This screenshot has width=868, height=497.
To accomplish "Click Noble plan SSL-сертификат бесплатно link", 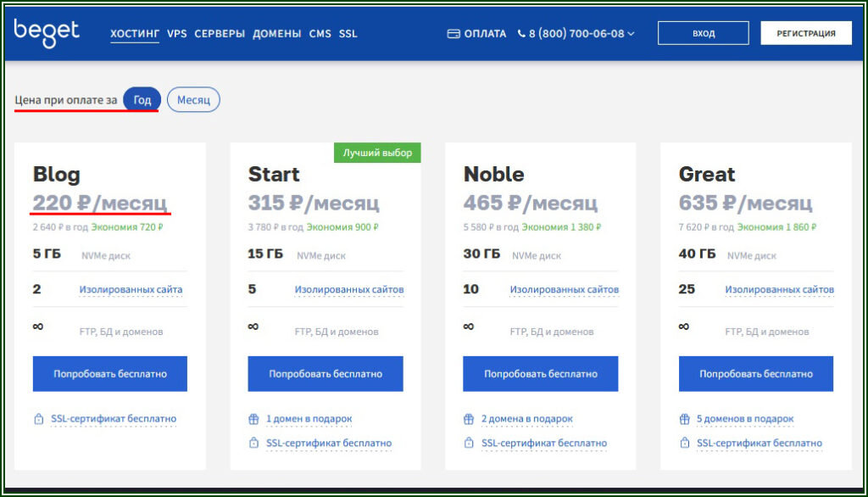I will pyautogui.click(x=544, y=444).
